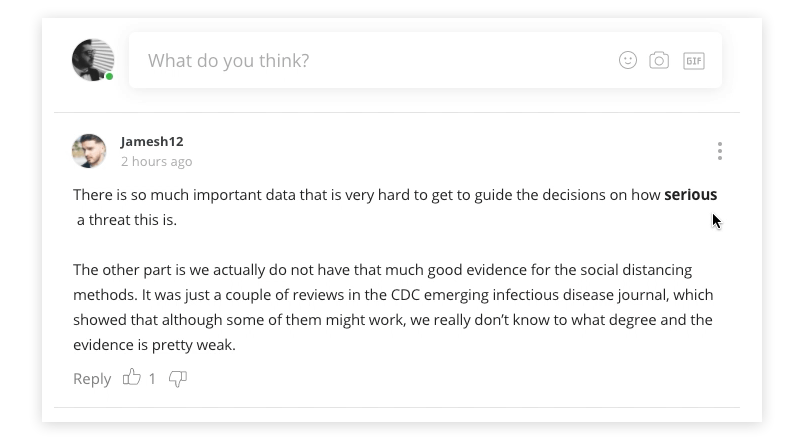Open the GIF selector
Screen dimensions: 804x439
(694, 61)
